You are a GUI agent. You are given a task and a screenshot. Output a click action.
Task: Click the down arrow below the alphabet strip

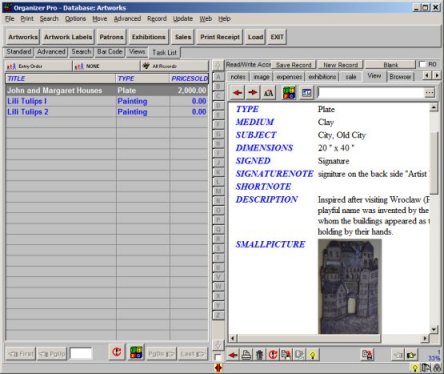[x=218, y=345]
